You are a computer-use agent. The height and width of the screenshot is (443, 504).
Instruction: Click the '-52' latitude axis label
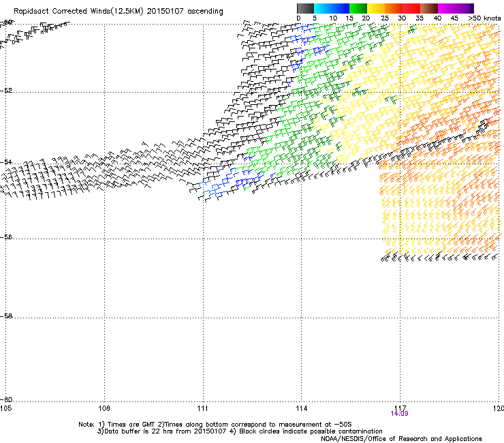tap(6, 91)
